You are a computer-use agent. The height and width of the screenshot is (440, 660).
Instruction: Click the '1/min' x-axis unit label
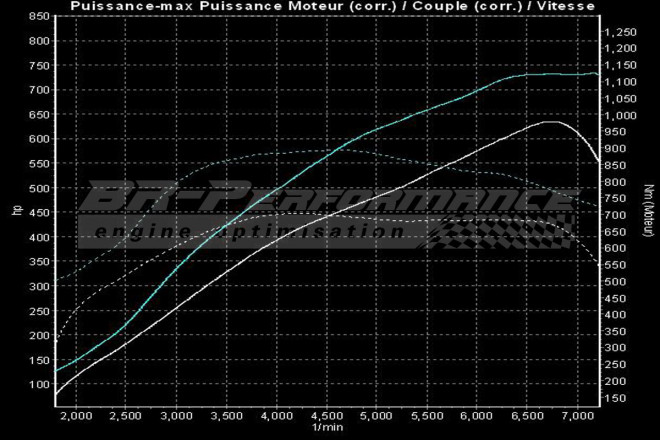pos(328,427)
